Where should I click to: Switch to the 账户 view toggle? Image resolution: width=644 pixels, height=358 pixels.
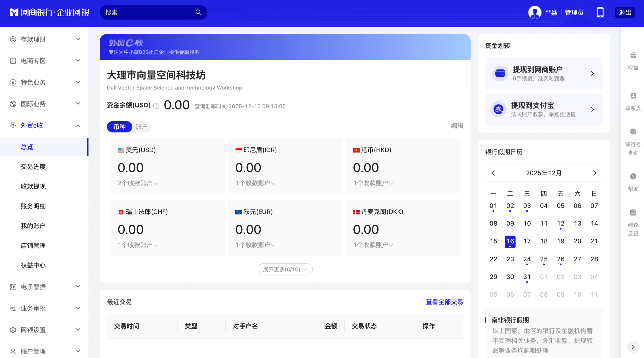[141, 127]
